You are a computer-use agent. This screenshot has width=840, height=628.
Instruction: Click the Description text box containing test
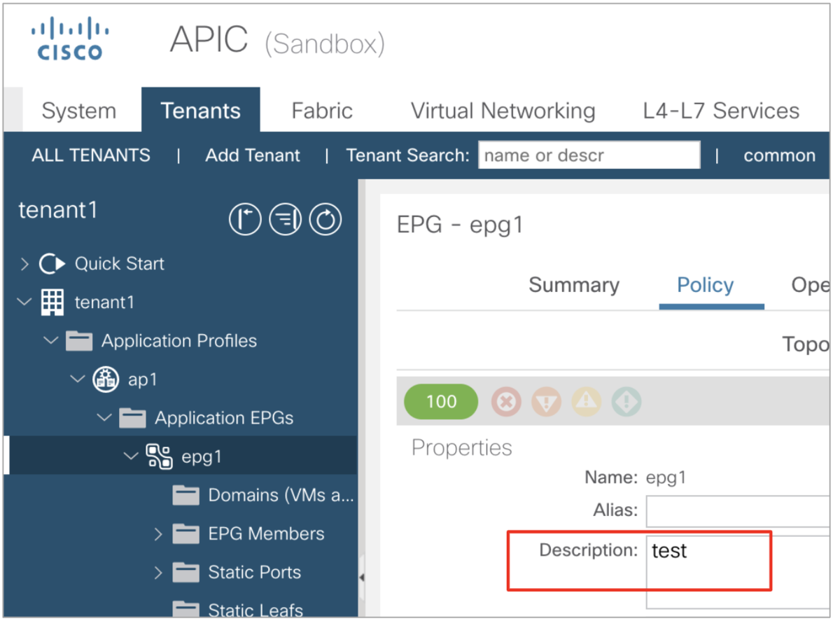[738, 572]
